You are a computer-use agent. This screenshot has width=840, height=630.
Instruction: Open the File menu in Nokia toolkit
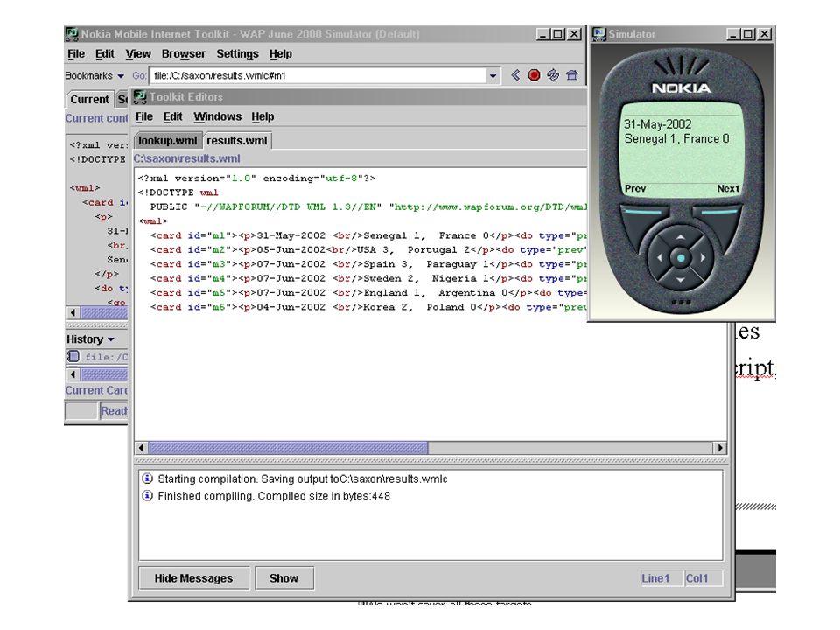pos(76,54)
